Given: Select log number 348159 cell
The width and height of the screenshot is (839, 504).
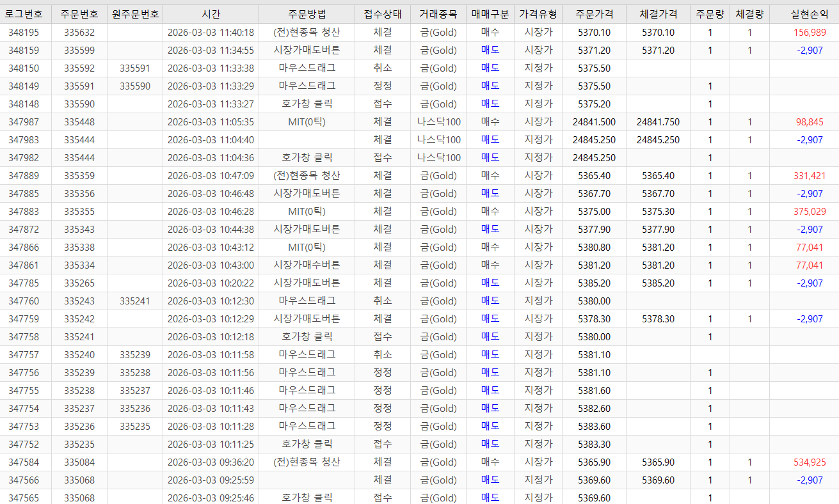Looking at the screenshot, I should pyautogui.click(x=24, y=51).
